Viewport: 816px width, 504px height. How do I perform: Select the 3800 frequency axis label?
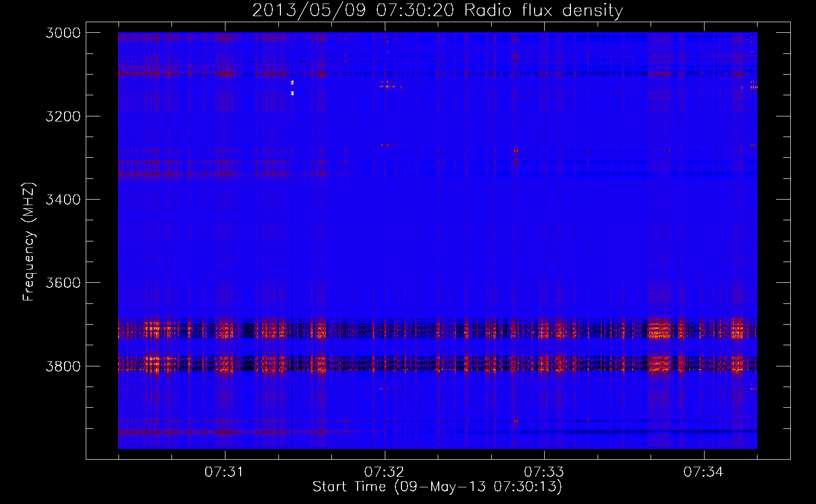(63, 366)
